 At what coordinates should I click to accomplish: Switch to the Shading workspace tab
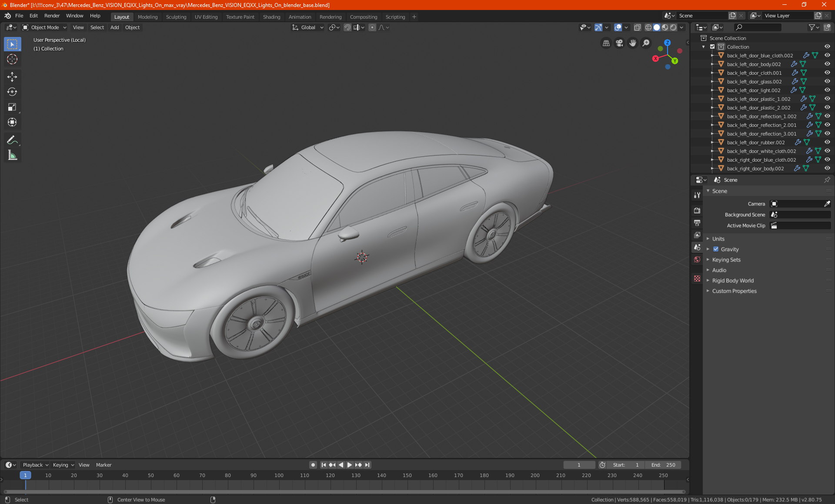click(271, 17)
